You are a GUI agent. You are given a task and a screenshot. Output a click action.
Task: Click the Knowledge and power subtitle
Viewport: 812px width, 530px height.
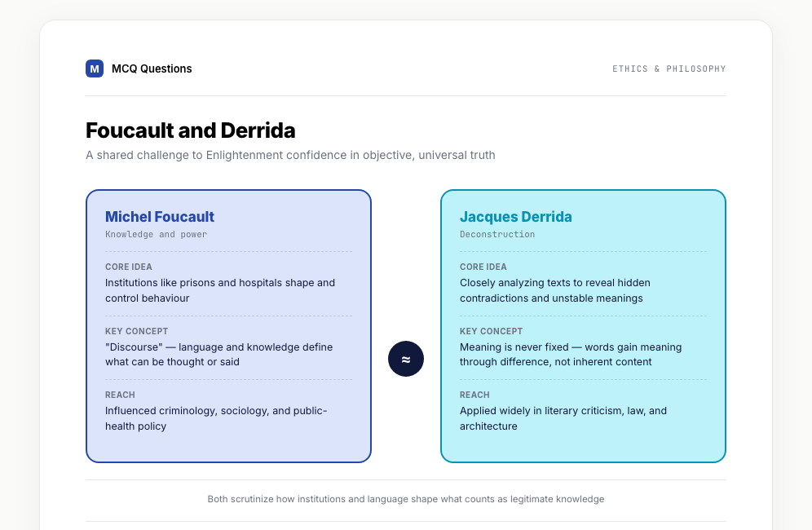(156, 234)
